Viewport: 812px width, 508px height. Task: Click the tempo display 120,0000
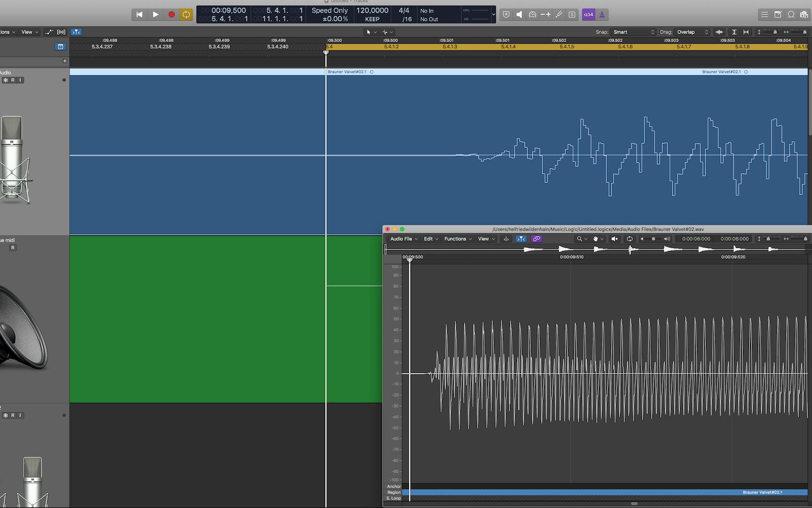(373, 10)
